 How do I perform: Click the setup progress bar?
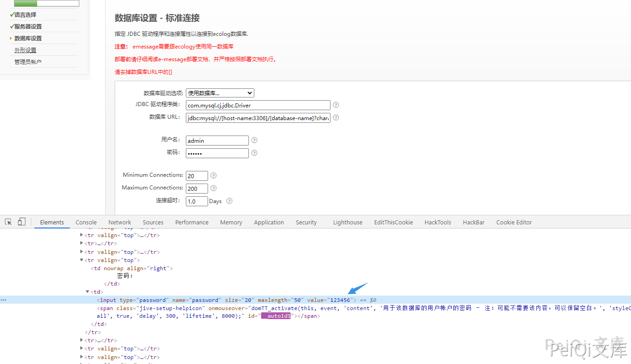click(47, 3)
